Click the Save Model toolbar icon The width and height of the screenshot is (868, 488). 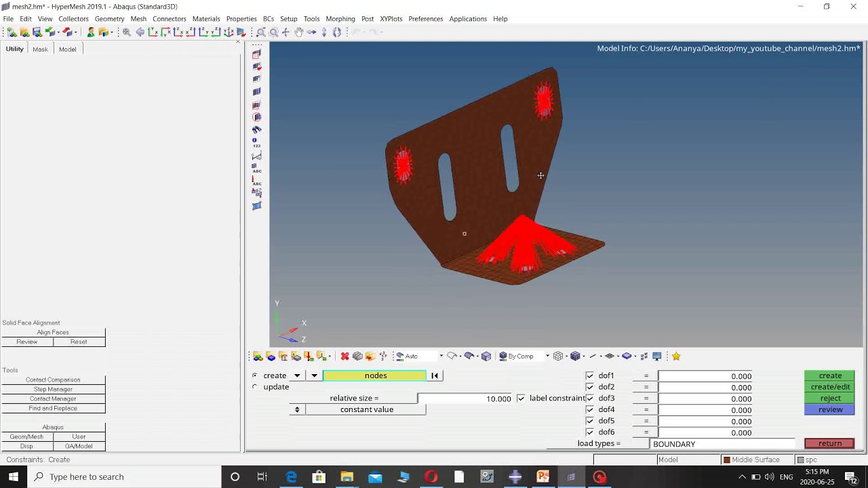tap(37, 32)
